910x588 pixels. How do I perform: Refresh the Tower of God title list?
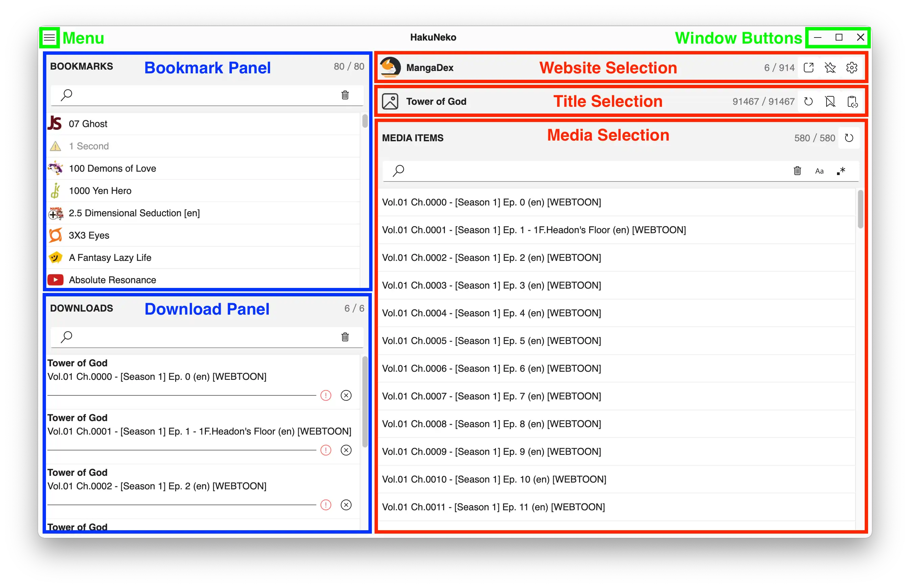point(809,102)
